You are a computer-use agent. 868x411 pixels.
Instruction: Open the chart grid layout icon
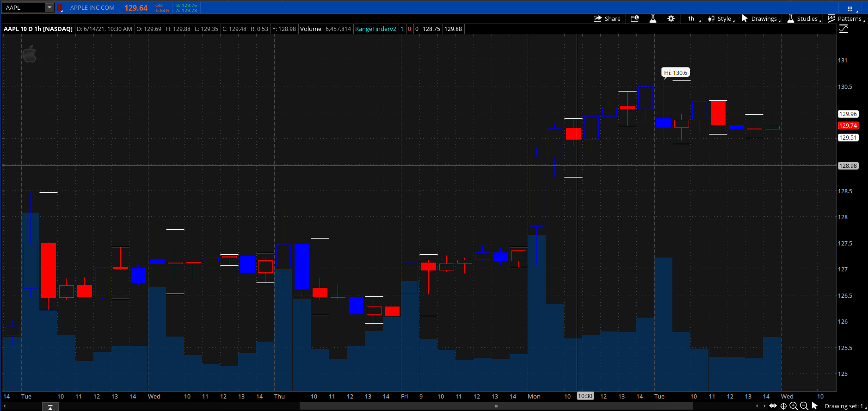[850, 8]
